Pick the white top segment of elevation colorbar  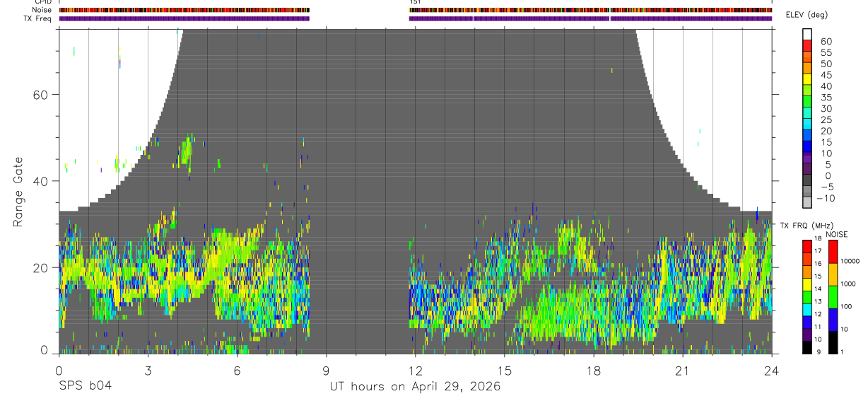(807, 34)
